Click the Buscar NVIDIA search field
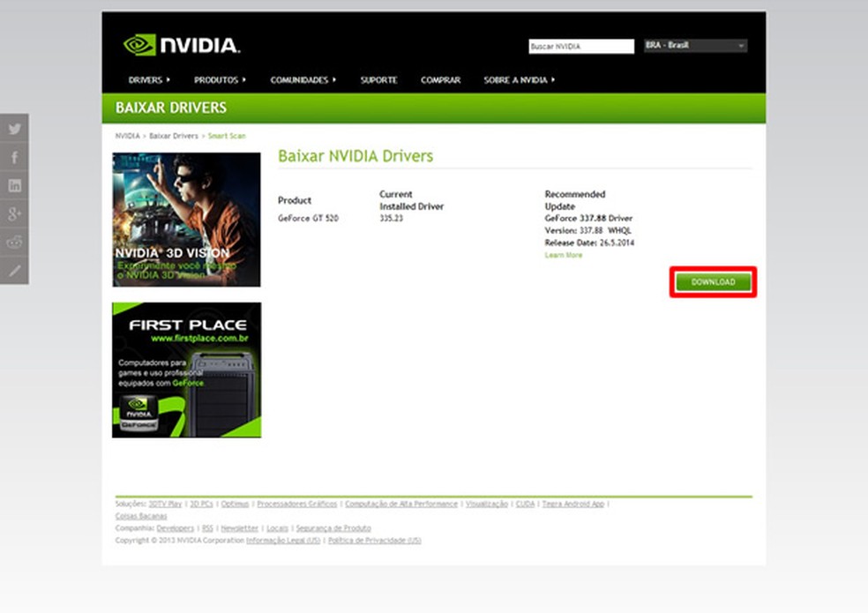The width and height of the screenshot is (868, 613). click(580, 45)
